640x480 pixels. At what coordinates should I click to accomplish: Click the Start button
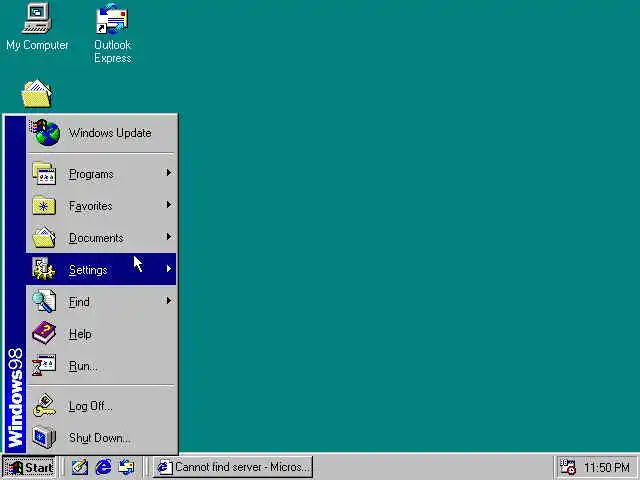(29, 467)
